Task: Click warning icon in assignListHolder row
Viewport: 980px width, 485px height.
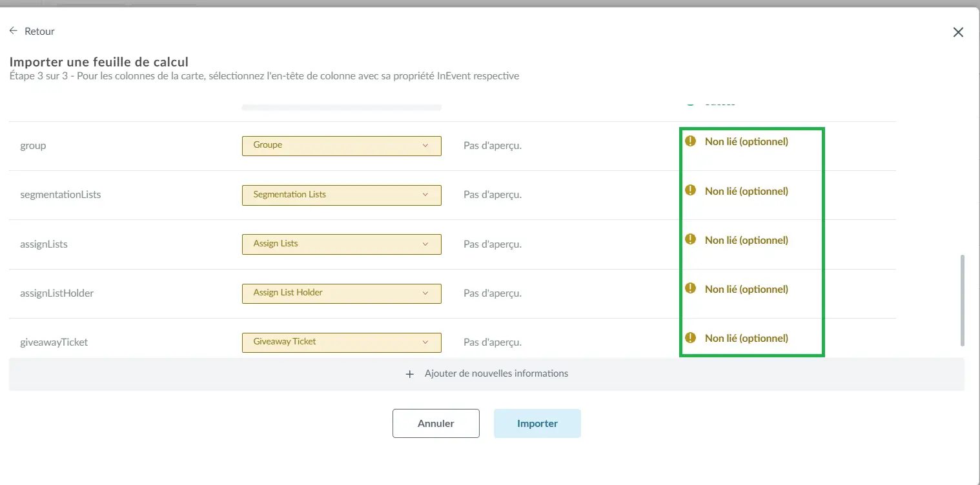Action: (x=690, y=288)
